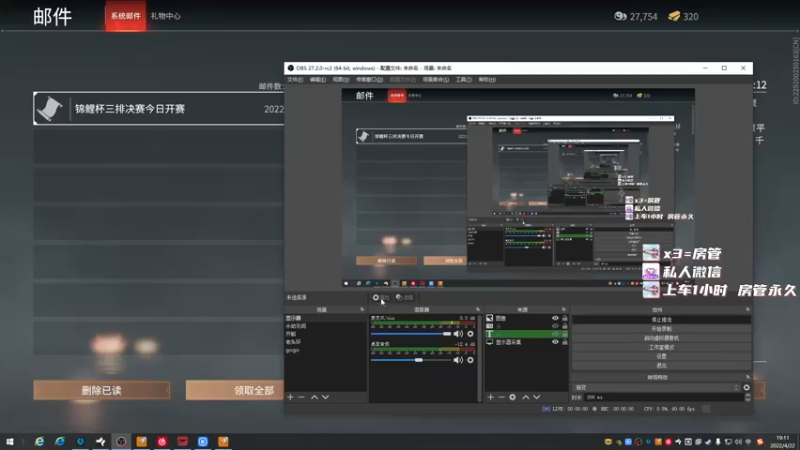Select the transition duration input field

663,397
